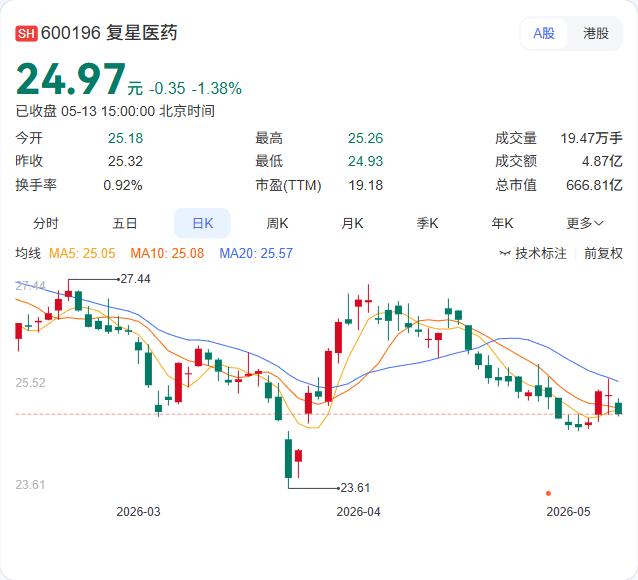Select the 五日 chart tab
The height and width of the screenshot is (580, 638).
tap(125, 223)
